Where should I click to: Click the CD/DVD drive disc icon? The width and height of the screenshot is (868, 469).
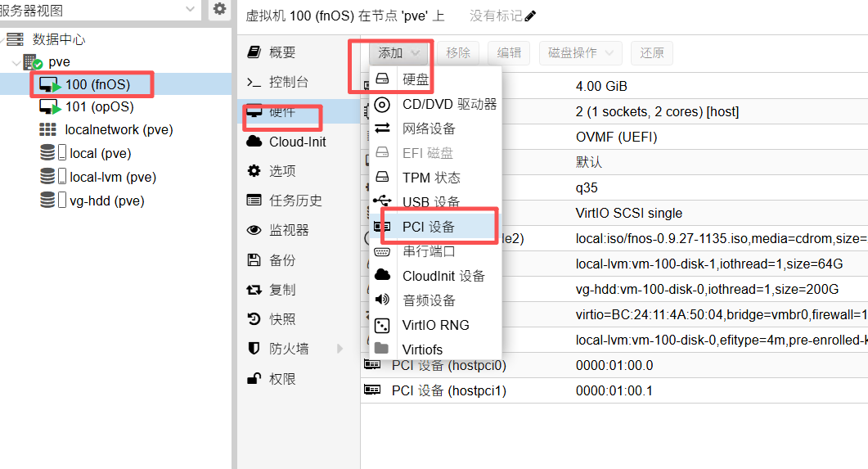coord(382,104)
